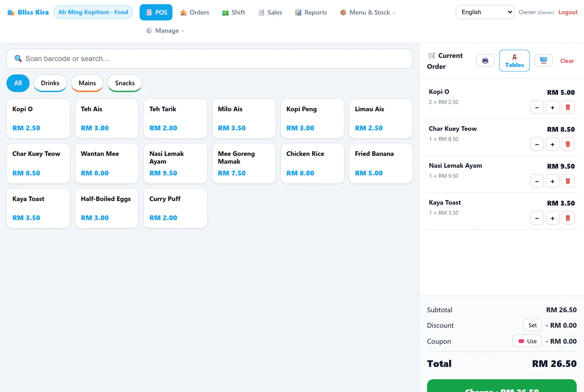The width and height of the screenshot is (584, 392).
Task: Open the Shift page
Action: (x=234, y=12)
